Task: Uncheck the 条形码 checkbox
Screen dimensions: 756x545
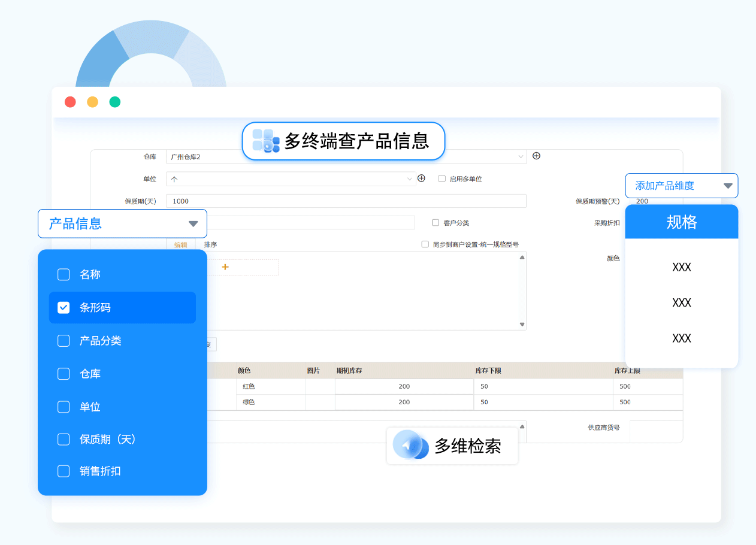Action: click(63, 308)
